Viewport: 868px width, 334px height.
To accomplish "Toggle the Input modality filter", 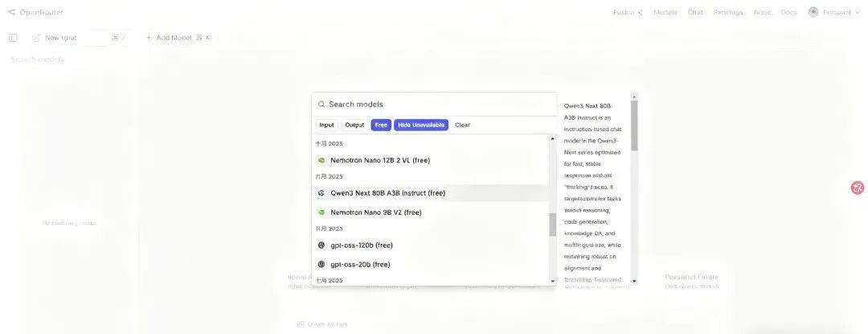I will click(x=326, y=126).
